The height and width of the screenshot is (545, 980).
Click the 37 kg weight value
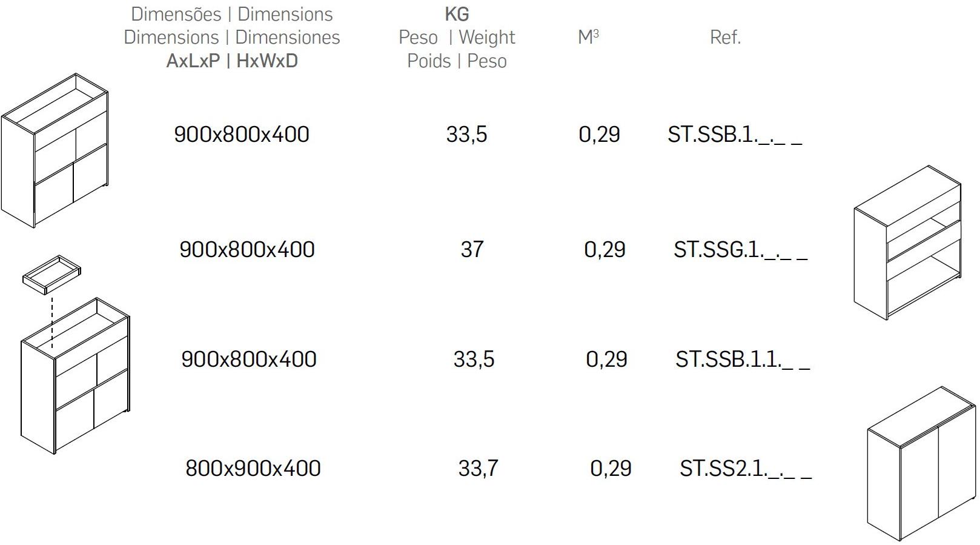pos(472,250)
